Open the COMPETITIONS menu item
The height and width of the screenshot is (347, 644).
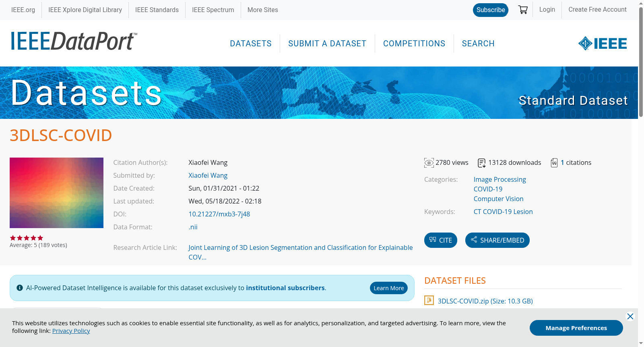click(414, 44)
